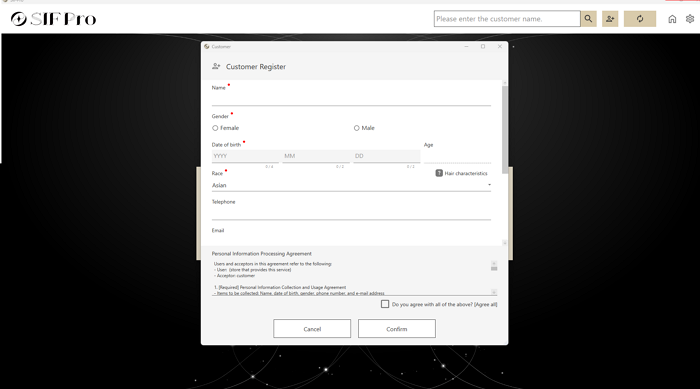Viewport: 700px width, 389px height.
Task: Click the form's vertical scrollbar
Action: (x=504, y=130)
